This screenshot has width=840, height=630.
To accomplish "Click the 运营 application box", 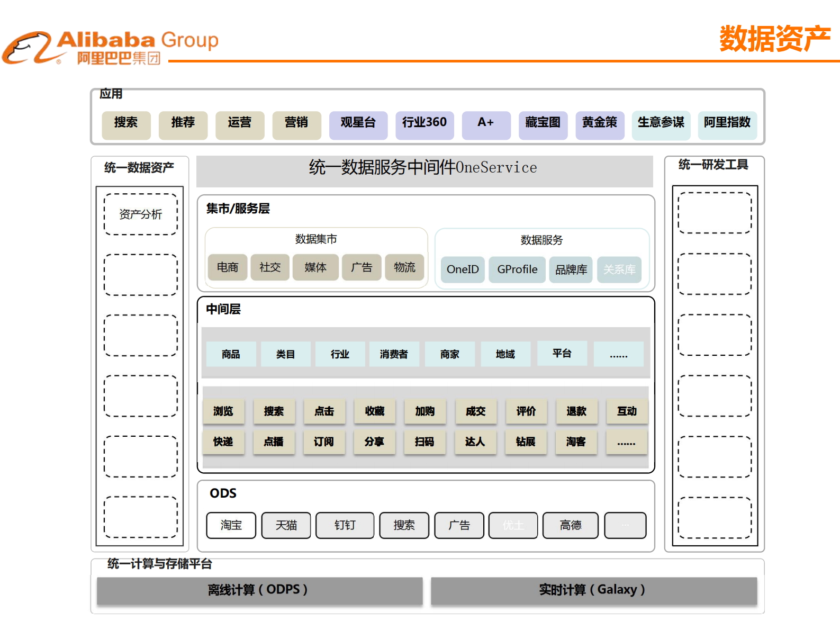I will pyautogui.click(x=240, y=125).
